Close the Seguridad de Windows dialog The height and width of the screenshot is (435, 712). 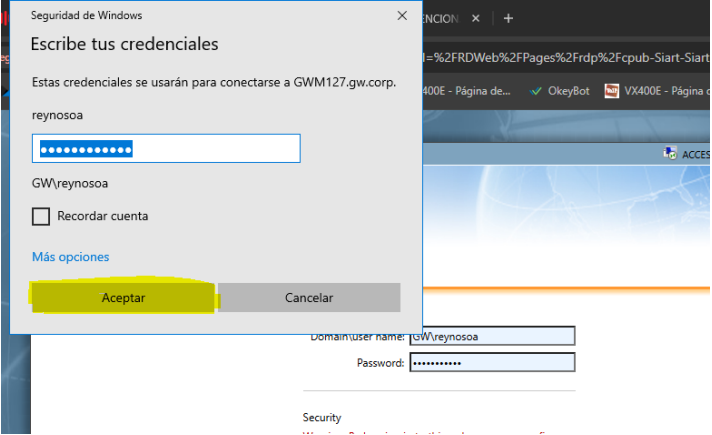[402, 16]
